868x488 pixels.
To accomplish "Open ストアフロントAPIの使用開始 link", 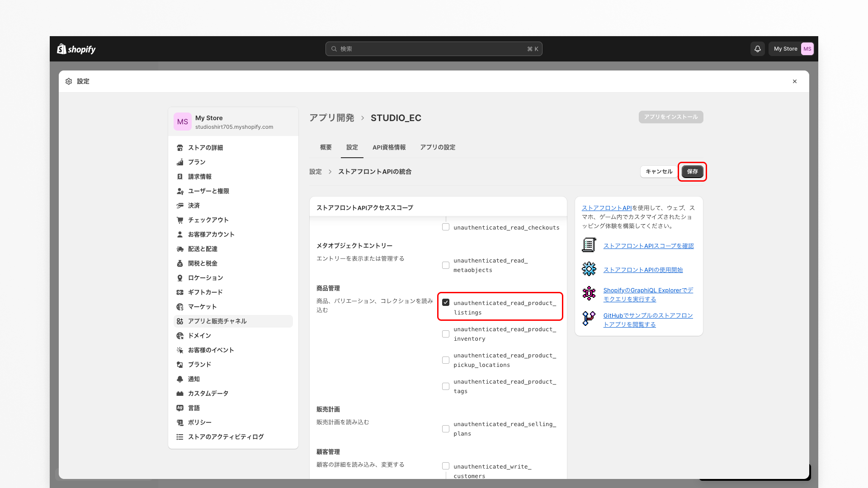I will tap(643, 270).
